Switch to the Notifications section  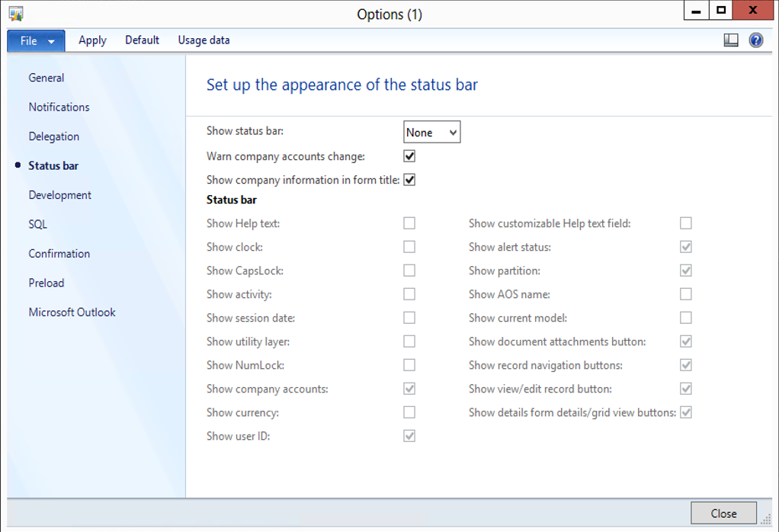pos(59,107)
